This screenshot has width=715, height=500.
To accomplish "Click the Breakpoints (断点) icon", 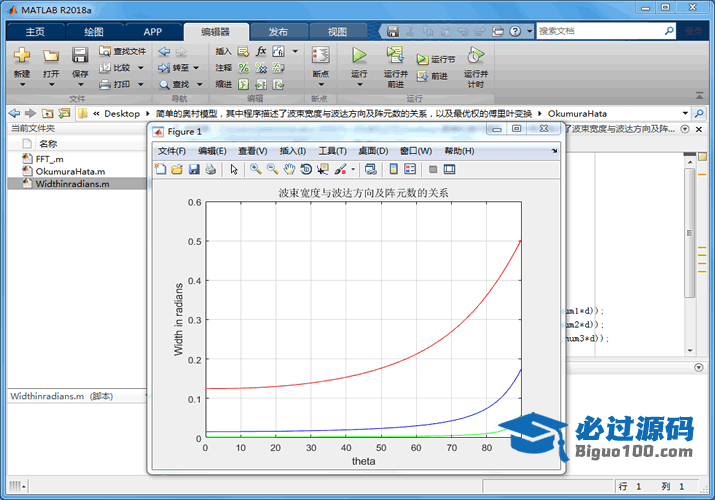I will point(320,56).
